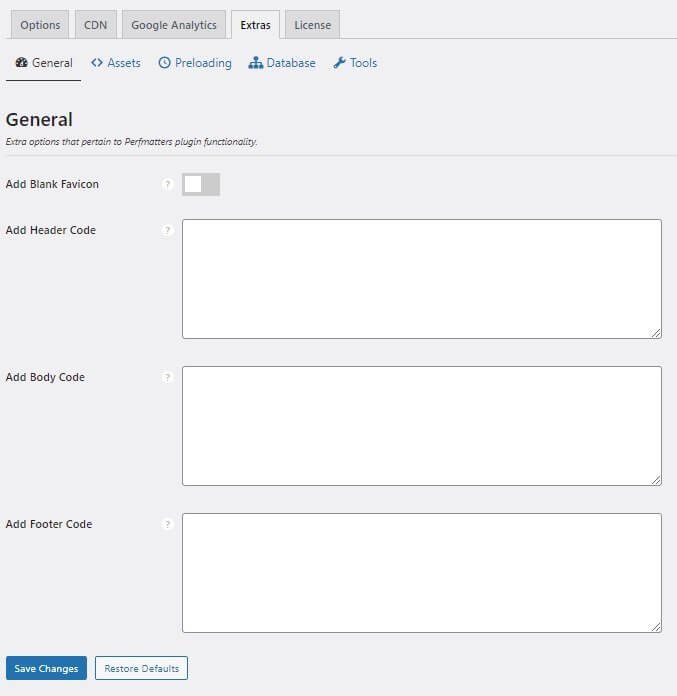Viewport: 677px width, 696px height.
Task: Open the License tab
Action: (x=313, y=25)
